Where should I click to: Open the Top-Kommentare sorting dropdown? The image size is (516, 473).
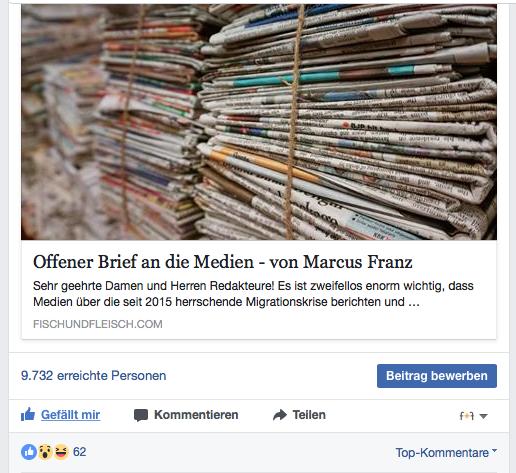[446, 452]
